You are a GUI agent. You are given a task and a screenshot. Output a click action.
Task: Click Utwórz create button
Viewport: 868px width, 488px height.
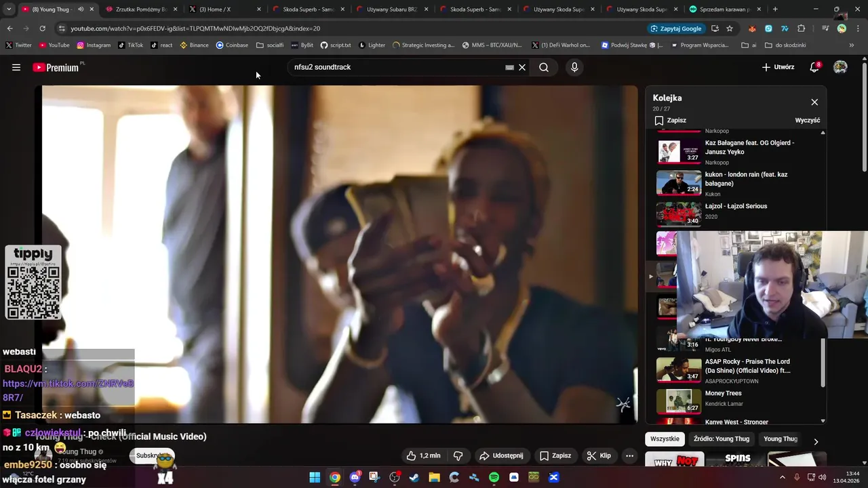tap(778, 67)
